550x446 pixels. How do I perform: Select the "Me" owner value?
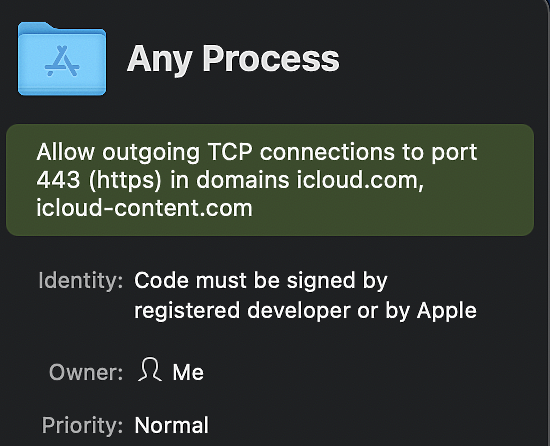[x=188, y=372]
